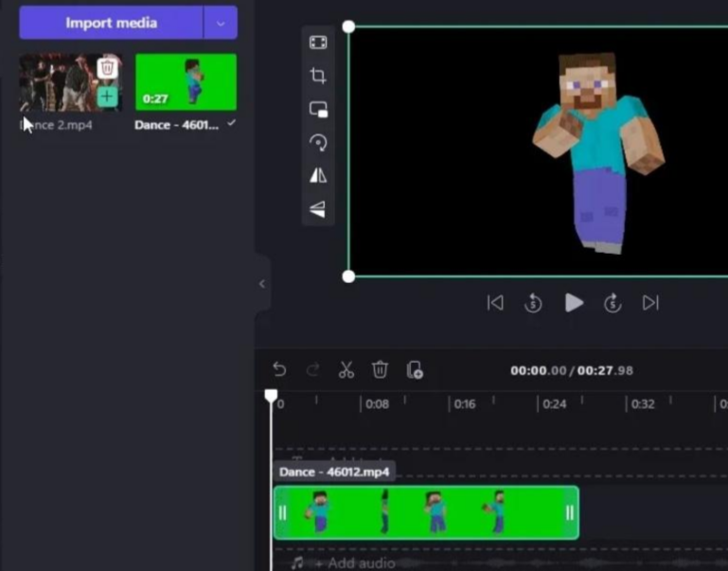The image size is (728, 571).
Task: Click the Rotate icon
Action: [x=318, y=143]
